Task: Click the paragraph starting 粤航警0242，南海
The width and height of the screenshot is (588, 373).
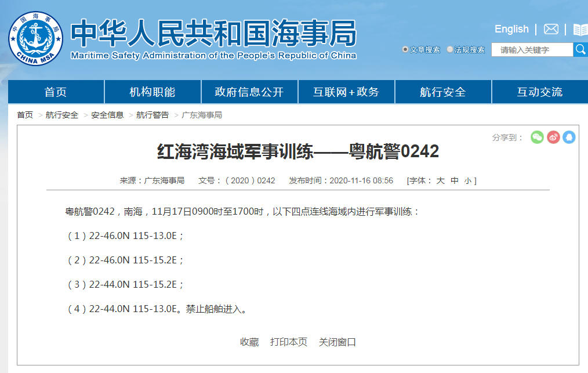Action: tap(242, 212)
